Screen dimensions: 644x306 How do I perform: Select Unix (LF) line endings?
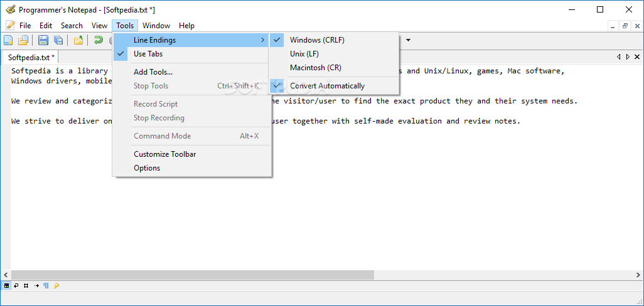coord(335,54)
